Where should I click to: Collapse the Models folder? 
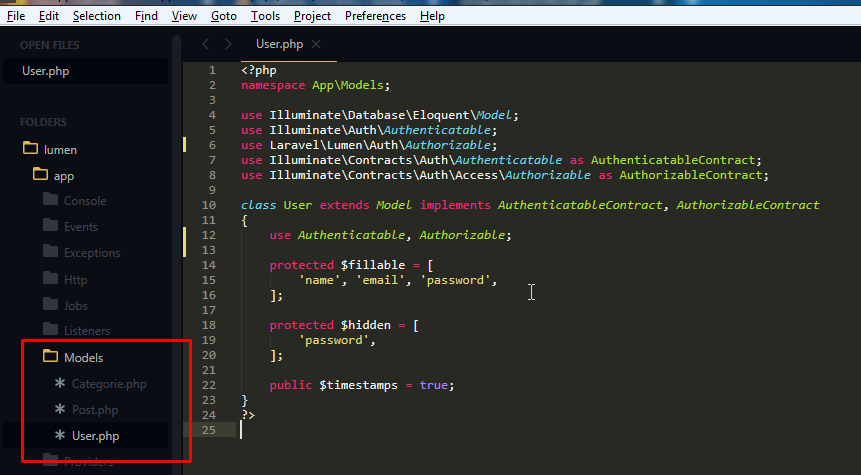coord(83,357)
